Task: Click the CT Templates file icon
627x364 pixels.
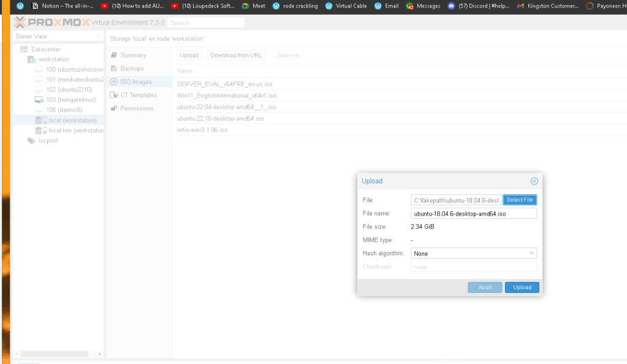Action: pyautogui.click(x=114, y=95)
